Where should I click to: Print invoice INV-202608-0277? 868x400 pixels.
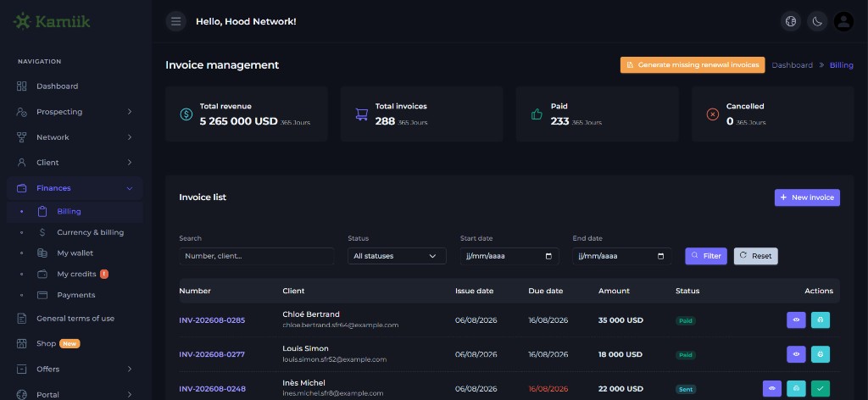coord(821,354)
